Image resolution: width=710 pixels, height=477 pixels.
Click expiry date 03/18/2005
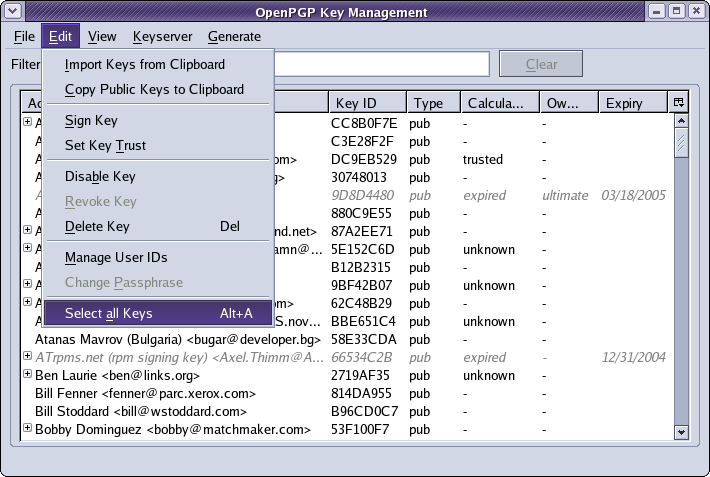(633, 195)
